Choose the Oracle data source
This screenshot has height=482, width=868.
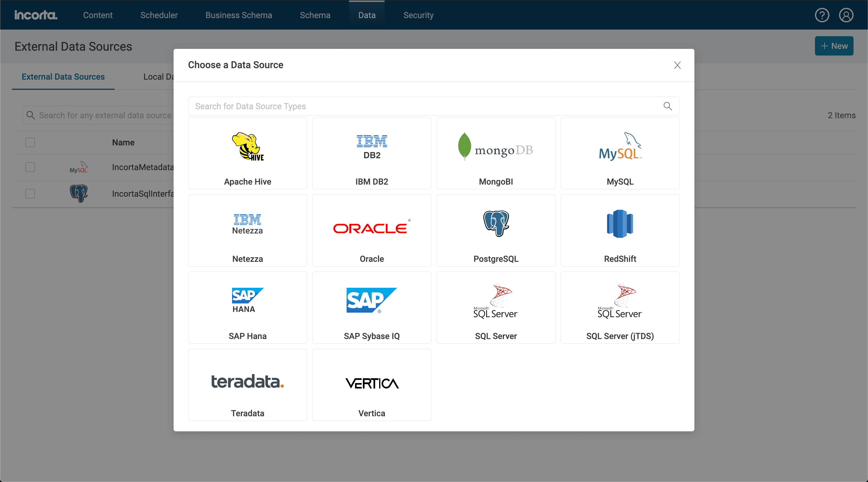pos(371,231)
